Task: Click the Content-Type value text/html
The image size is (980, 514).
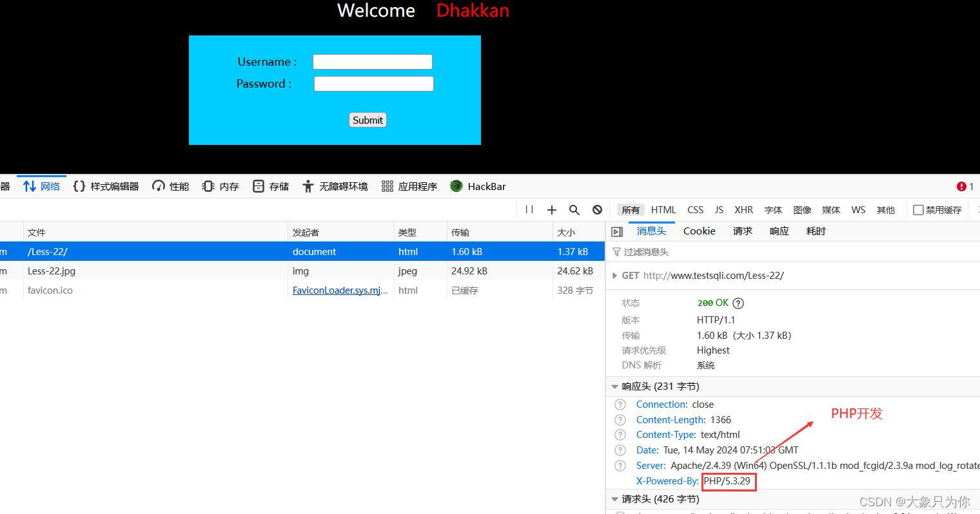Action: tap(720, 435)
